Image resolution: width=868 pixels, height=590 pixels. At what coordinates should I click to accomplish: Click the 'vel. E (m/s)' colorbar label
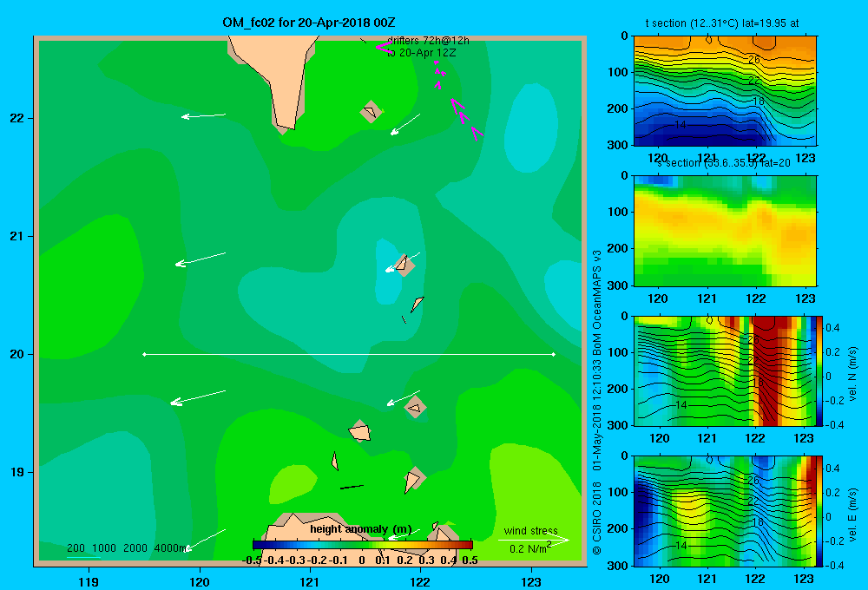point(853,515)
